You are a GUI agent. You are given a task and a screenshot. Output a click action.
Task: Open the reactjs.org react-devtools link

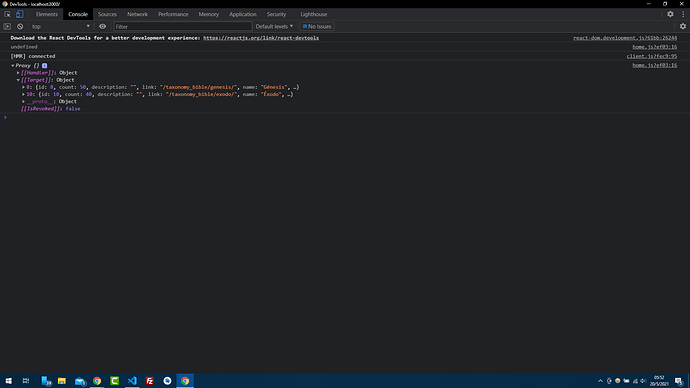point(261,38)
